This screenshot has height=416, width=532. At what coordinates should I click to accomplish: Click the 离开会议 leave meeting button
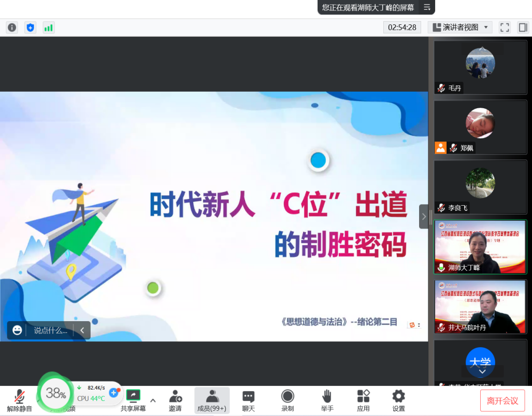(x=502, y=400)
